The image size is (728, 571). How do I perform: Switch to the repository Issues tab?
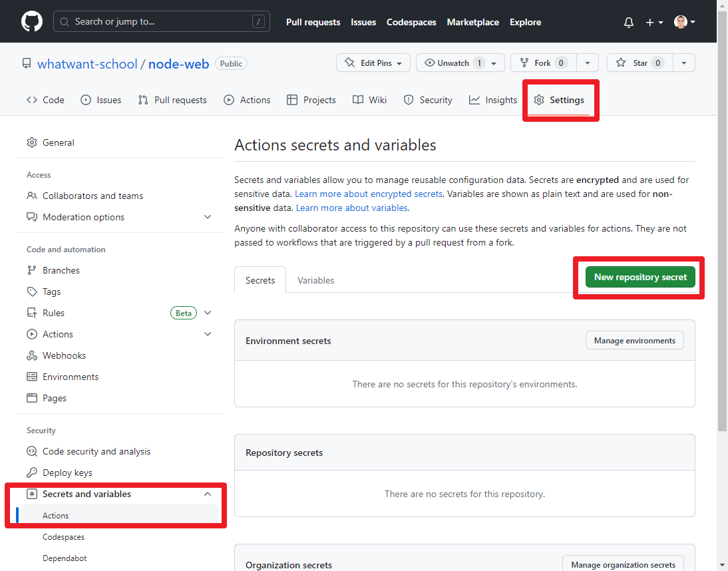click(100, 100)
